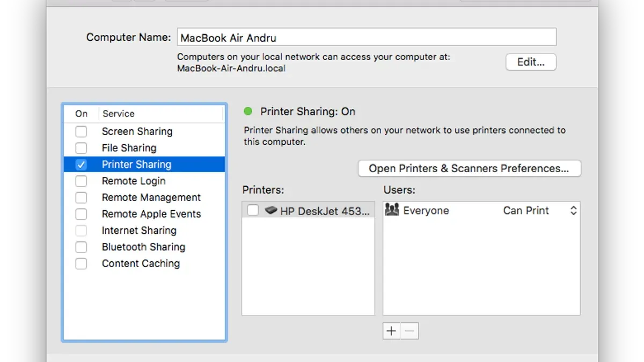The height and width of the screenshot is (362, 644).
Task: Select the Remote Management service label
Action: point(151,198)
